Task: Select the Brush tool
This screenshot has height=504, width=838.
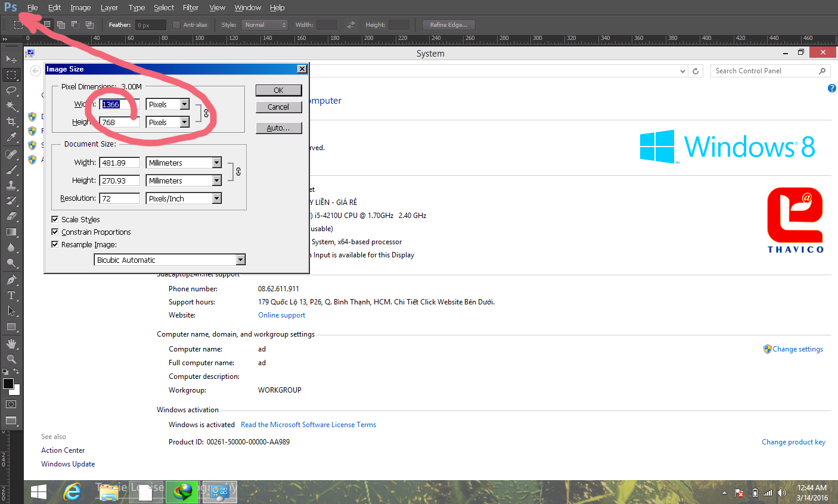Action: click(x=11, y=170)
